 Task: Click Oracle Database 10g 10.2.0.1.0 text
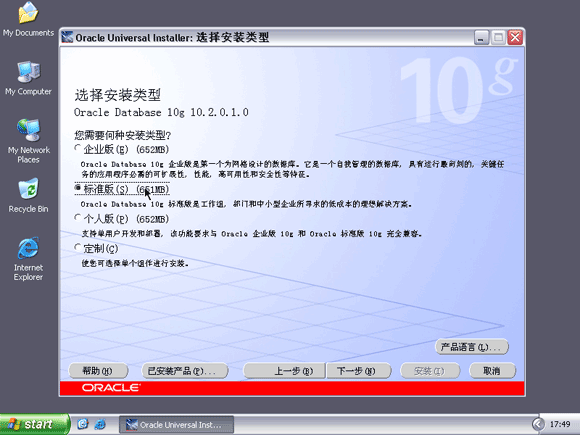tap(161, 112)
